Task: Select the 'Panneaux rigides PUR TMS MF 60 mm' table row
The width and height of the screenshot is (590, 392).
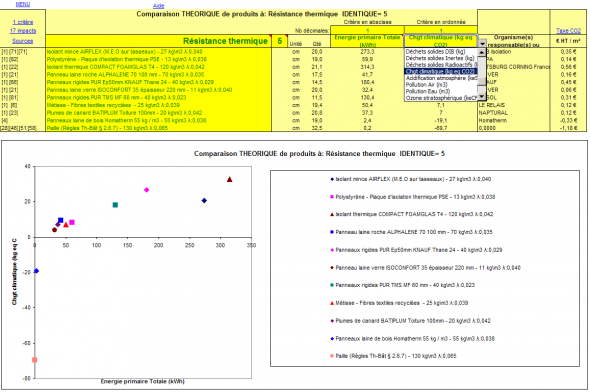Action: 158,97
